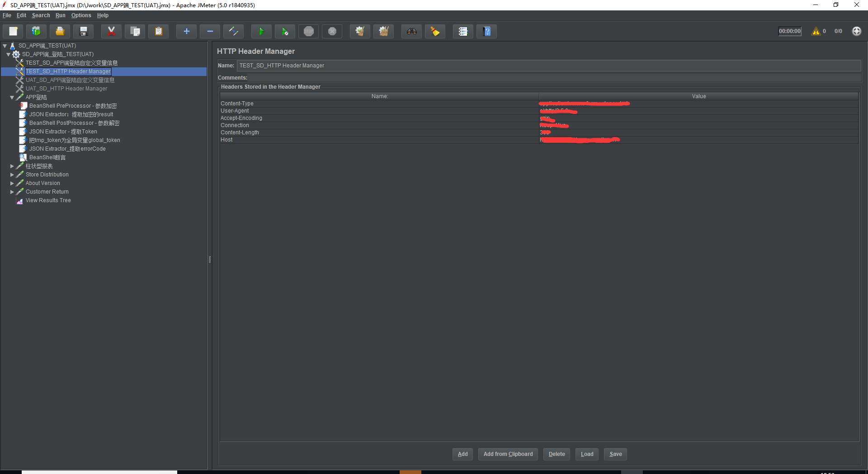Expand the Customer Return node
Image resolution: width=868 pixels, height=474 pixels.
coord(12,192)
